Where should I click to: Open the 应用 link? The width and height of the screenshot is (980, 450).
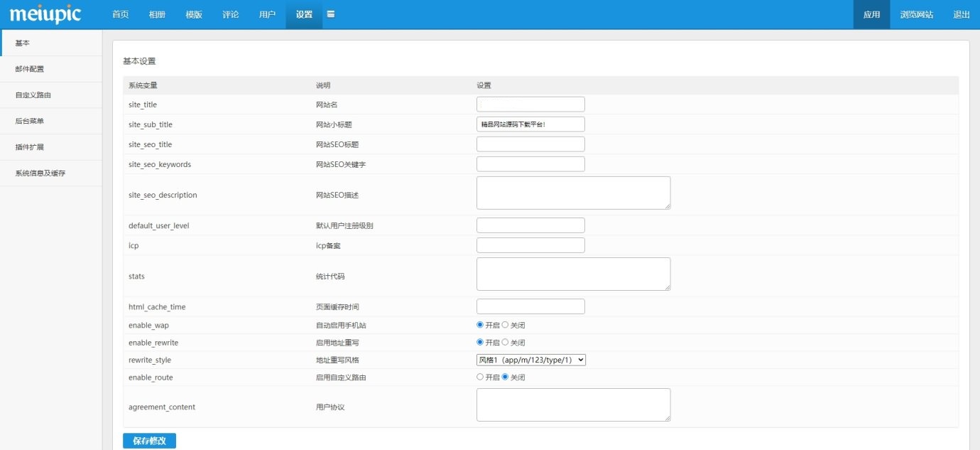(871, 14)
